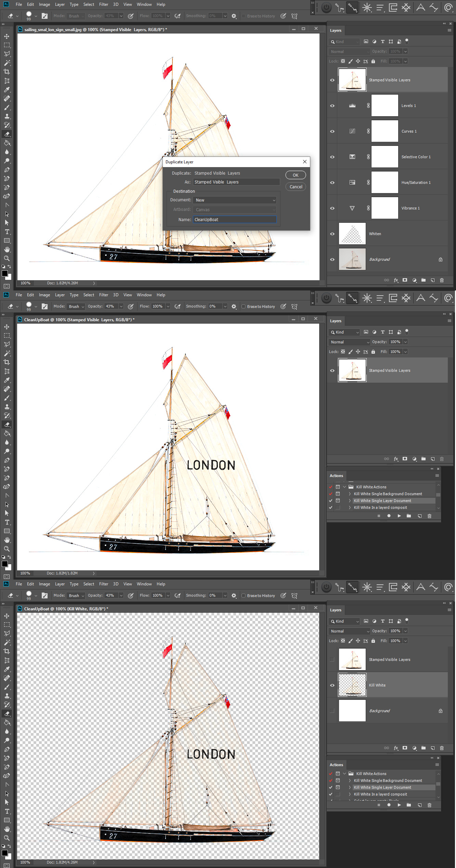This screenshot has width=456, height=868.
Task: Open Image menu in CleanUpBoat Stamped Visible window
Action: click(44, 295)
